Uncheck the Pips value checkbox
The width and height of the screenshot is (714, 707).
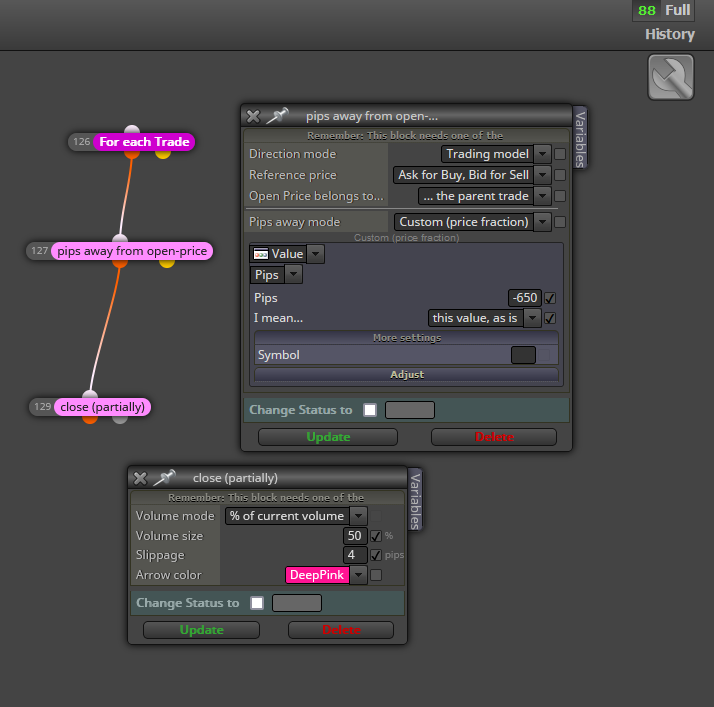point(550,298)
